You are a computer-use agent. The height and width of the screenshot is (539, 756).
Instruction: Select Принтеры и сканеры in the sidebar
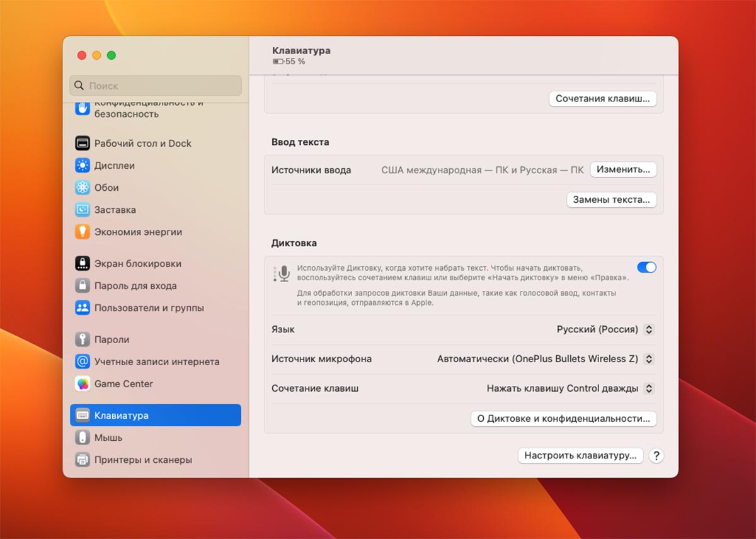pyautogui.click(x=155, y=460)
